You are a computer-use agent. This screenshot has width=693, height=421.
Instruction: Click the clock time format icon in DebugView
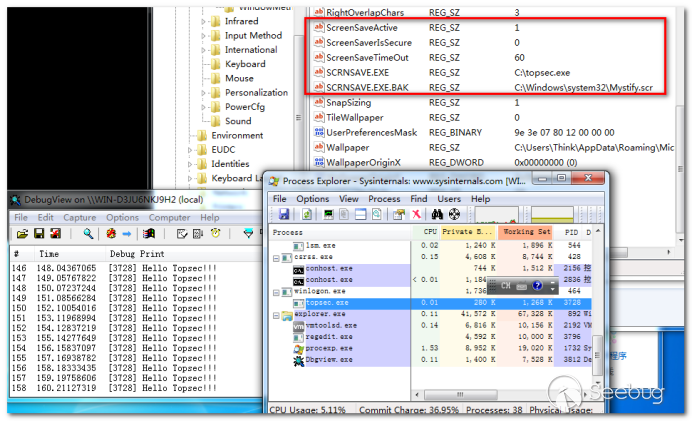point(216,234)
